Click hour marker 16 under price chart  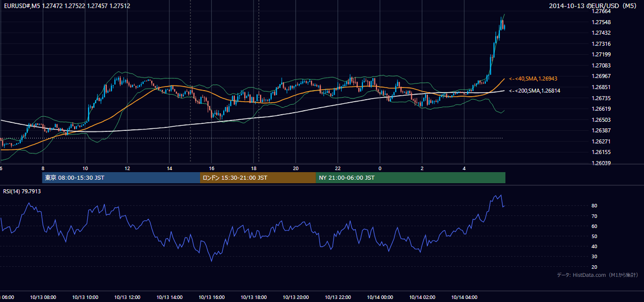tap(212, 169)
